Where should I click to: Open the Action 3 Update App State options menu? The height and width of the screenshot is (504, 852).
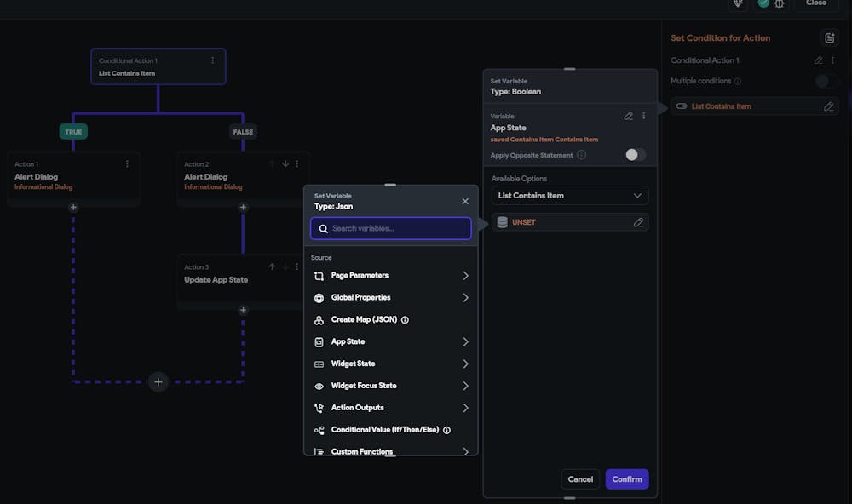click(x=296, y=266)
